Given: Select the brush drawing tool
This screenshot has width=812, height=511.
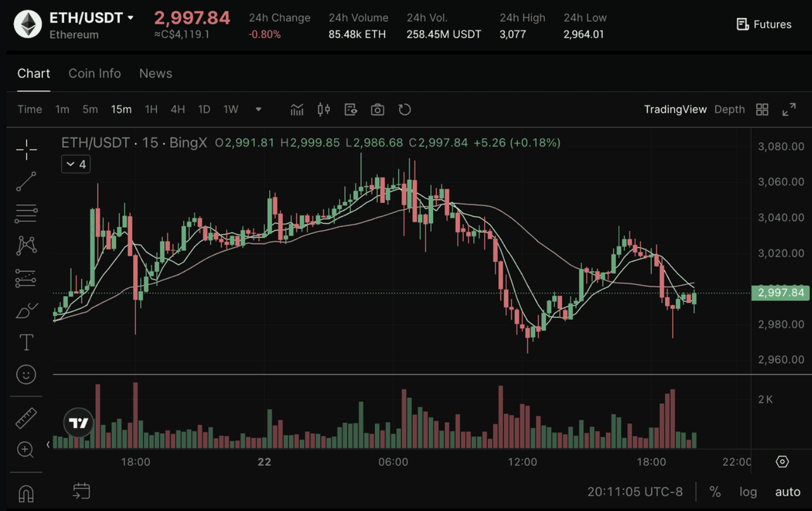Looking at the screenshot, I should point(26,311).
